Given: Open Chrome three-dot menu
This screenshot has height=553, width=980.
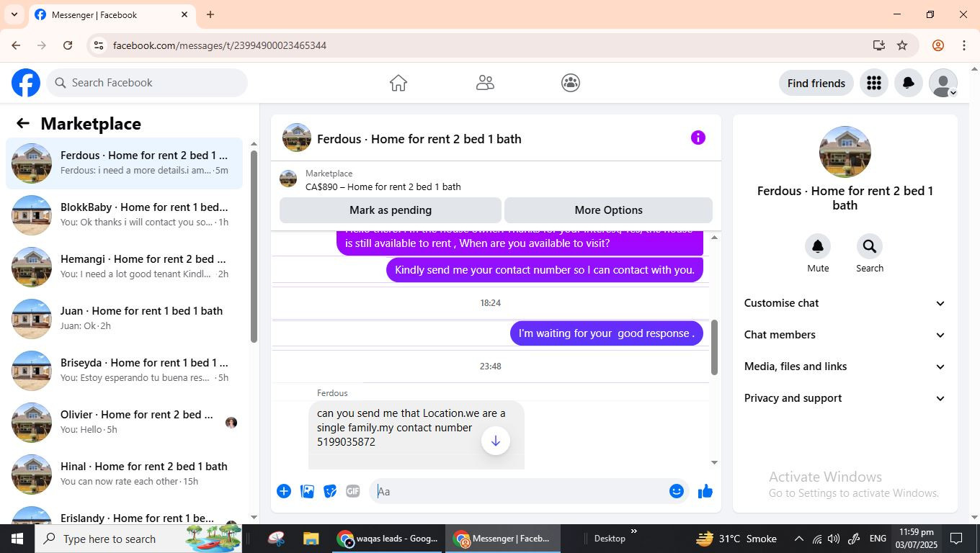Looking at the screenshot, I should [x=964, y=45].
